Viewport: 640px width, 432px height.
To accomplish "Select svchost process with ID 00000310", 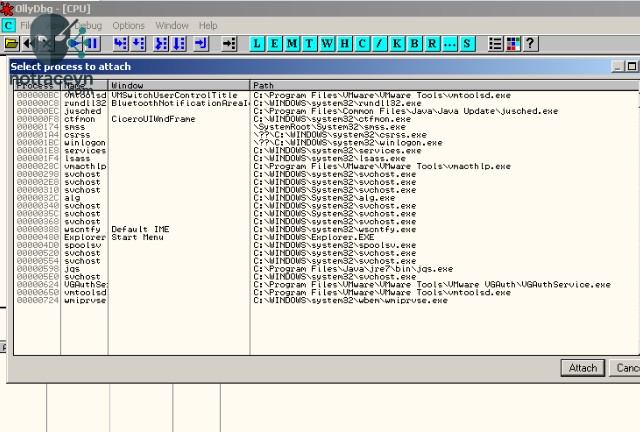I will click(x=327, y=190).
